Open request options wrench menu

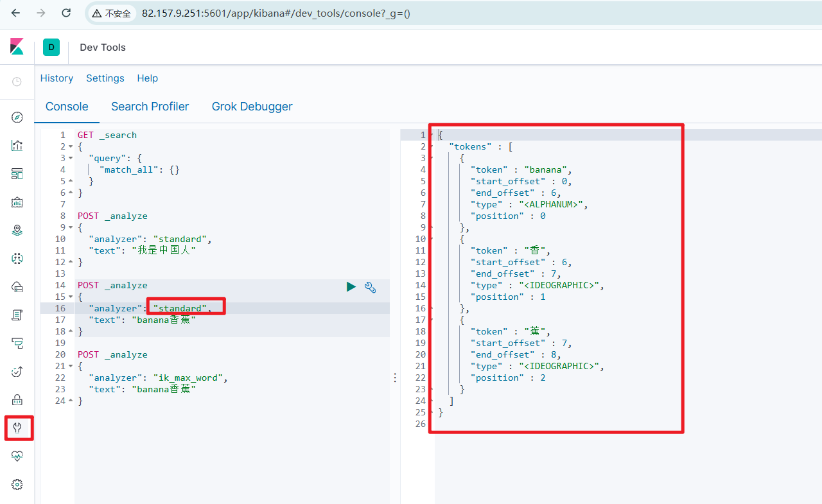[x=370, y=287]
